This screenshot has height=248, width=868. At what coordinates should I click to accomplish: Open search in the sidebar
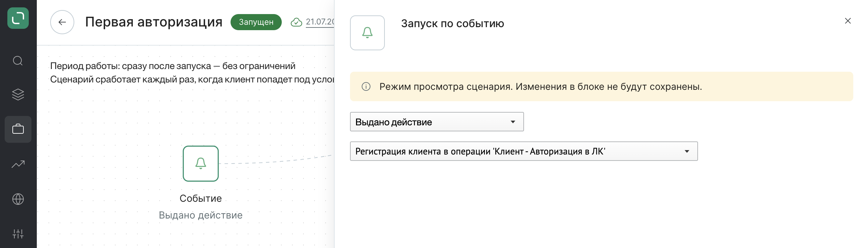18,61
